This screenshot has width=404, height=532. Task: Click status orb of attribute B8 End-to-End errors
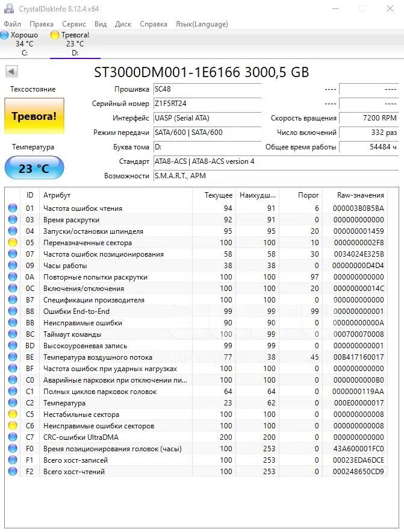(13, 311)
